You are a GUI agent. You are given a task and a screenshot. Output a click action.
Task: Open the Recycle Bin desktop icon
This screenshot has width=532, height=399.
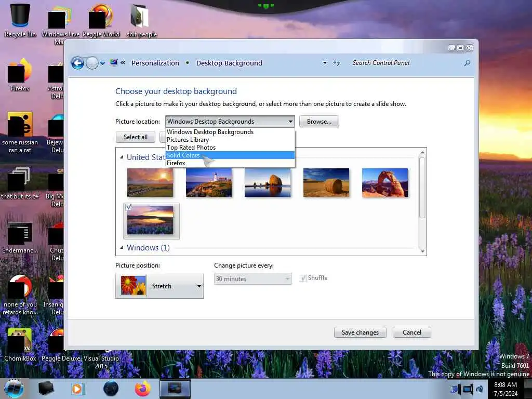tap(20, 20)
